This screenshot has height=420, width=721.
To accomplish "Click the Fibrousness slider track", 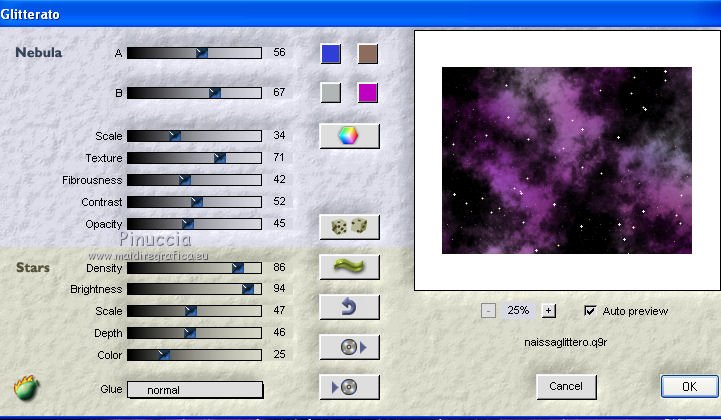I will tap(195, 180).
